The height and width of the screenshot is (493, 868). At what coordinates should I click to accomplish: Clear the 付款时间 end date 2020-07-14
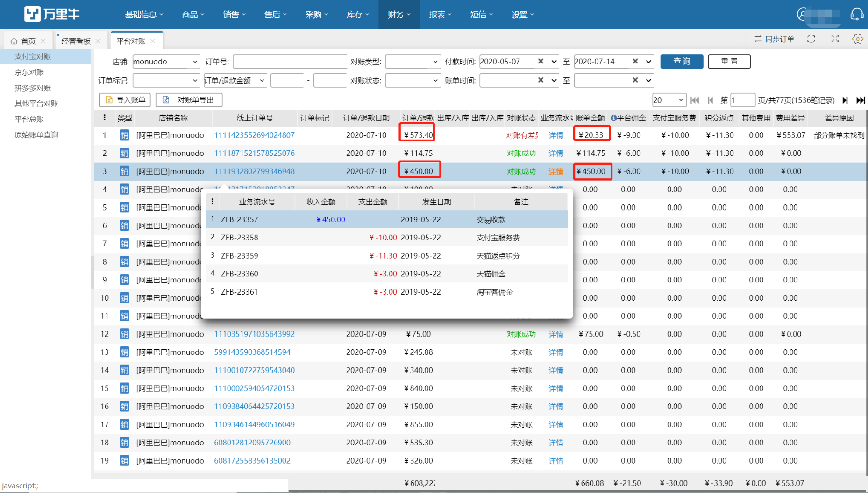tap(635, 61)
